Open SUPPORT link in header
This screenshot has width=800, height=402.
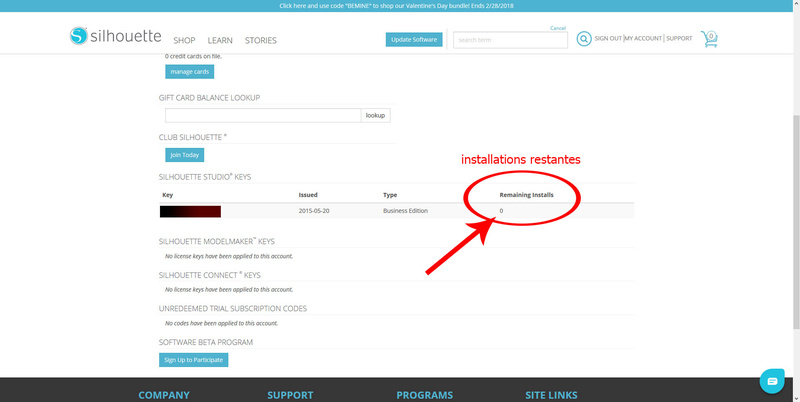(679, 38)
